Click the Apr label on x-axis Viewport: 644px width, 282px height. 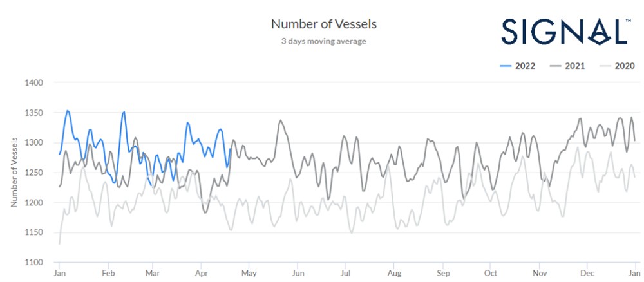[201, 274]
